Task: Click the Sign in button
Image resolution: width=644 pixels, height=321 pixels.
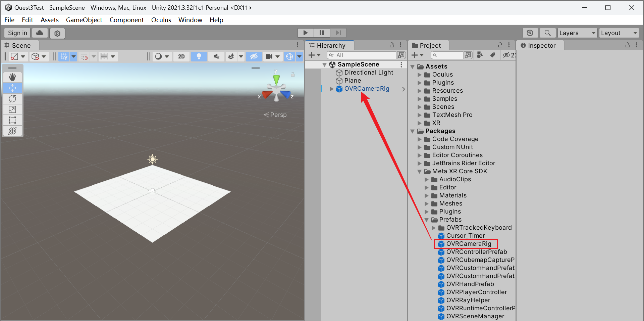Action: coord(17,33)
